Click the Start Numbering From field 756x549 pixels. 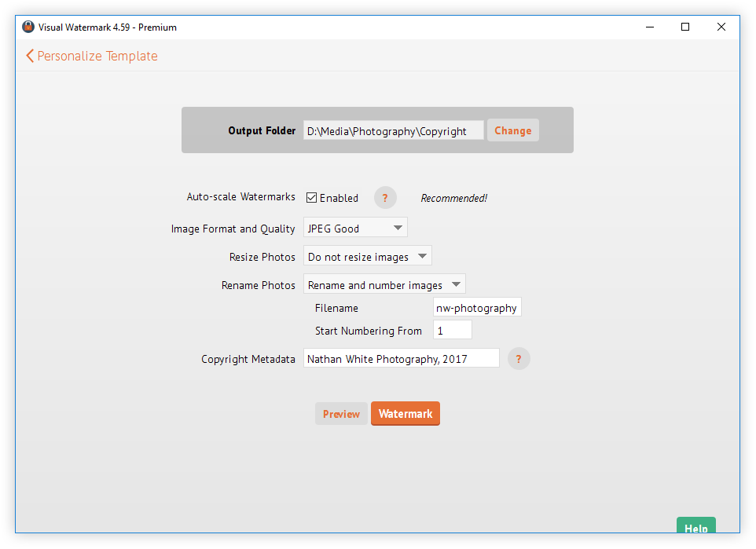(452, 331)
